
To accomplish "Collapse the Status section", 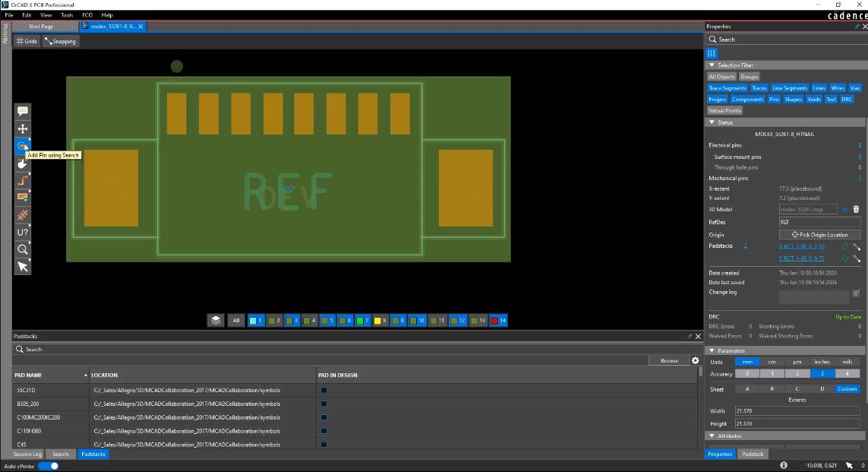I will tap(711, 122).
